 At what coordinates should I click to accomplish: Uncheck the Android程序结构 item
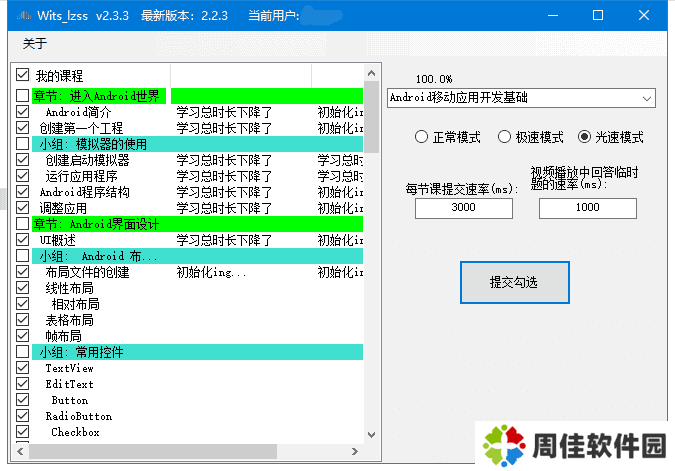pos(23,192)
